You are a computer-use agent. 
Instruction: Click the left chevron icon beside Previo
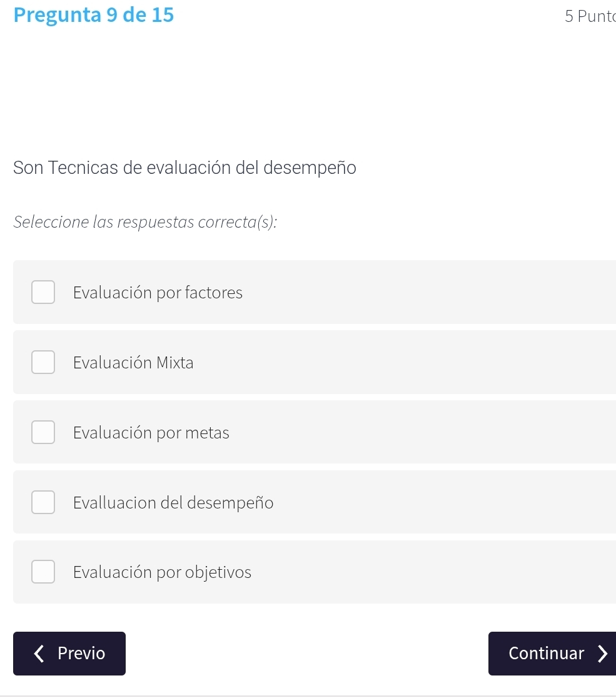(39, 654)
